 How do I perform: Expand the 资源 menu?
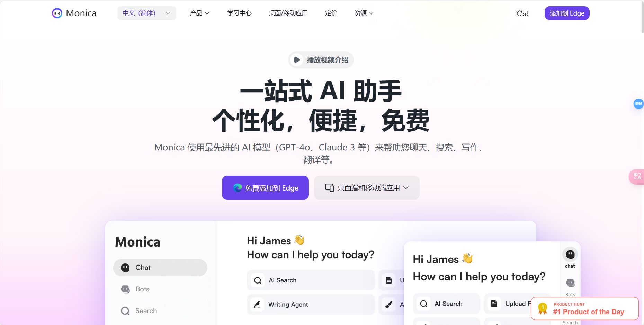[364, 13]
